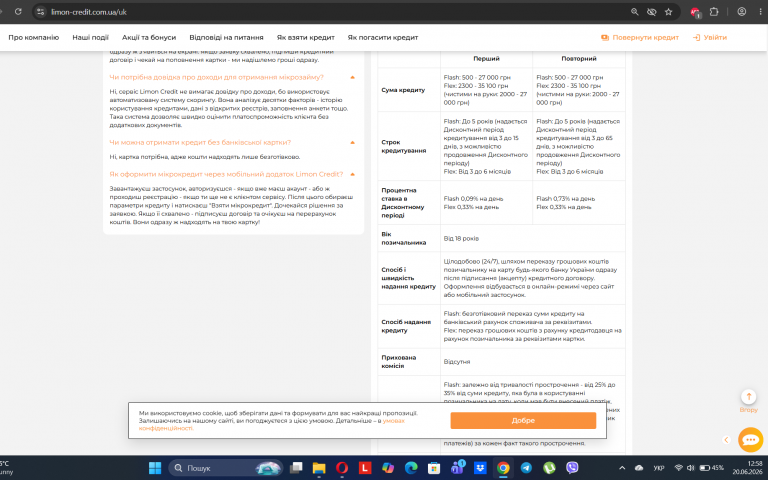The width and height of the screenshot is (768, 480).
Task: Click 'Вік позичальника' row label
Action: (x=404, y=238)
